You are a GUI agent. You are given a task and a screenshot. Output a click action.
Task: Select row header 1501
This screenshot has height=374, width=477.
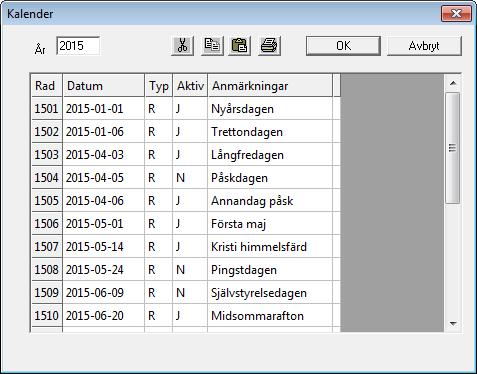(x=47, y=109)
